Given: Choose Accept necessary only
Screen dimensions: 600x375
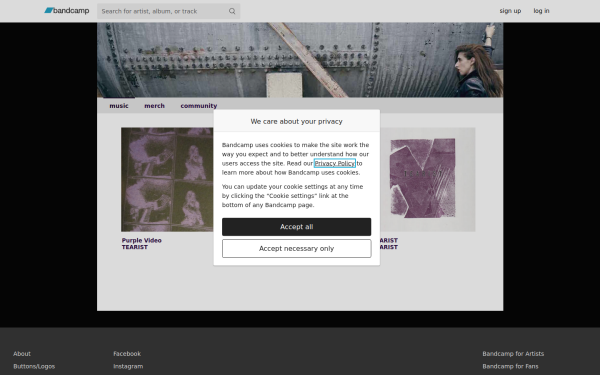Looking at the screenshot, I should point(296,249).
